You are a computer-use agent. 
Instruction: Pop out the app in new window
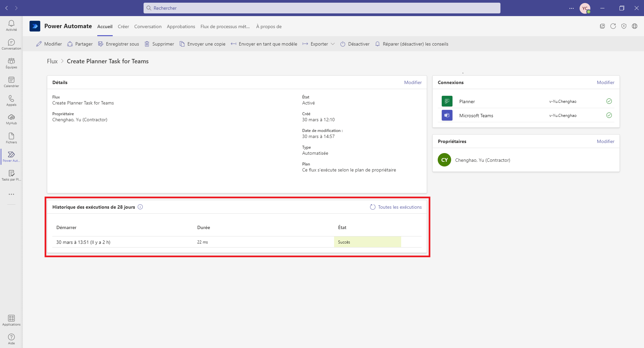[602, 26]
